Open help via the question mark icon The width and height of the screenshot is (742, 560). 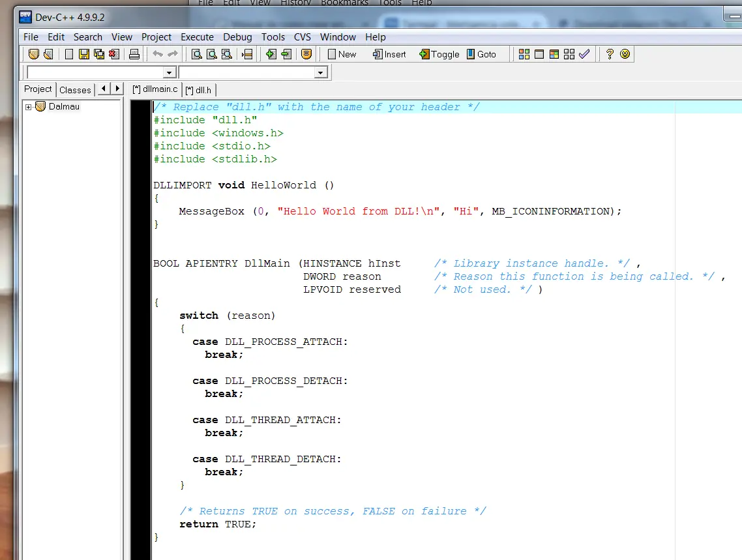(610, 54)
